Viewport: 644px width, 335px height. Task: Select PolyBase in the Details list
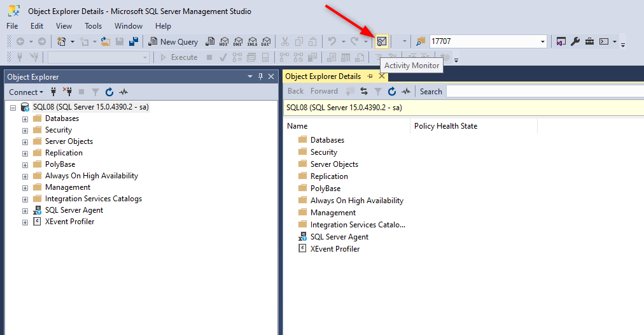point(325,189)
